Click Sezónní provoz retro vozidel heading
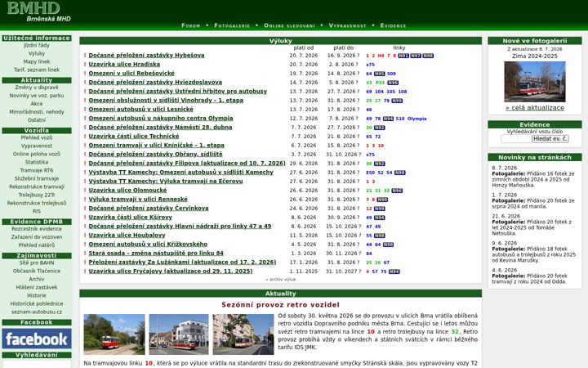Image resolution: width=588 pixels, height=368 pixels. point(280,305)
